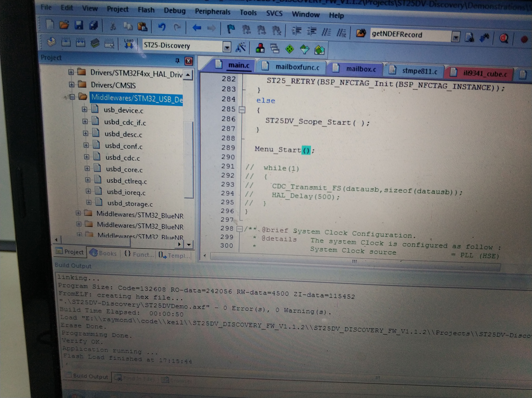
Task: Click the New file icon
Action: pos(50,24)
